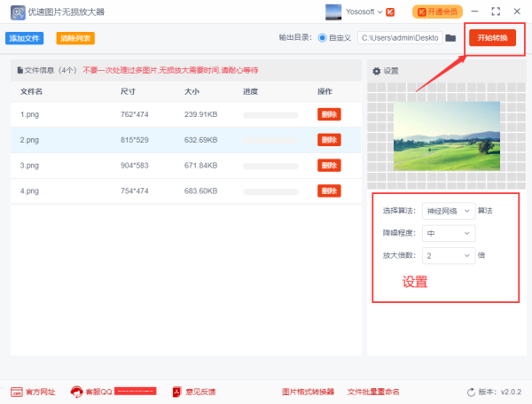
Task: Expand the algorithm dropdown (神经网络)
Action: pos(447,211)
